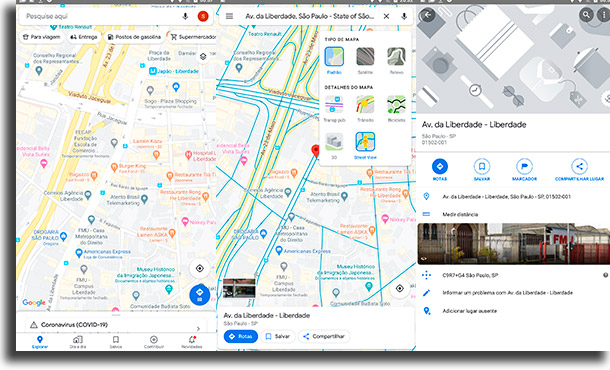This screenshot has height=370, width=610.
Task: Tap the DROGARIA SÃO PAULO pin on left map
Action: (63, 236)
